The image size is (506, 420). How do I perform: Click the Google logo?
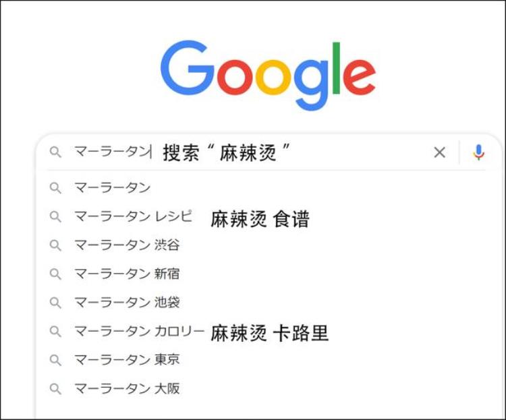coord(268,74)
